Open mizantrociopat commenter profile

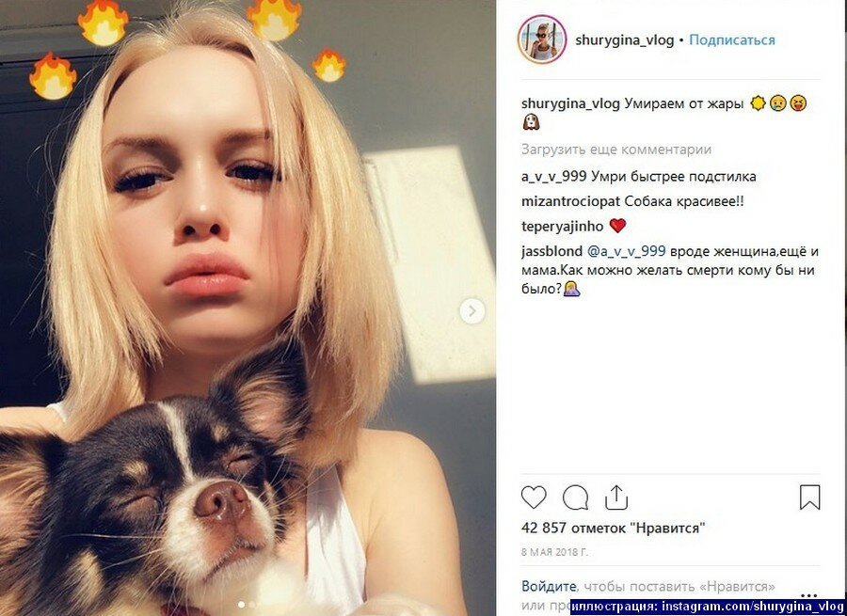(570, 201)
